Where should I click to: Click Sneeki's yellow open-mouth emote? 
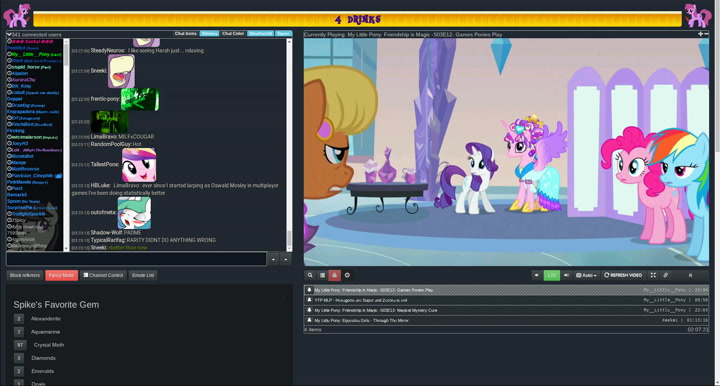[121, 71]
